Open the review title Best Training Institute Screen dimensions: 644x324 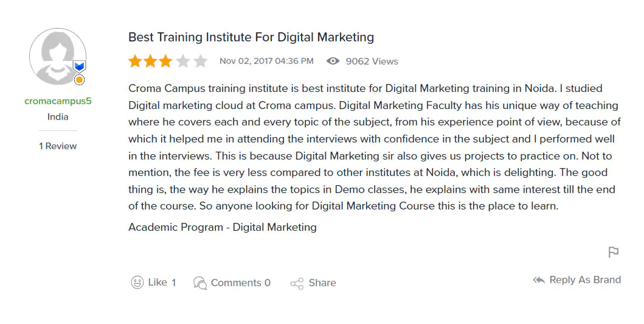(251, 37)
